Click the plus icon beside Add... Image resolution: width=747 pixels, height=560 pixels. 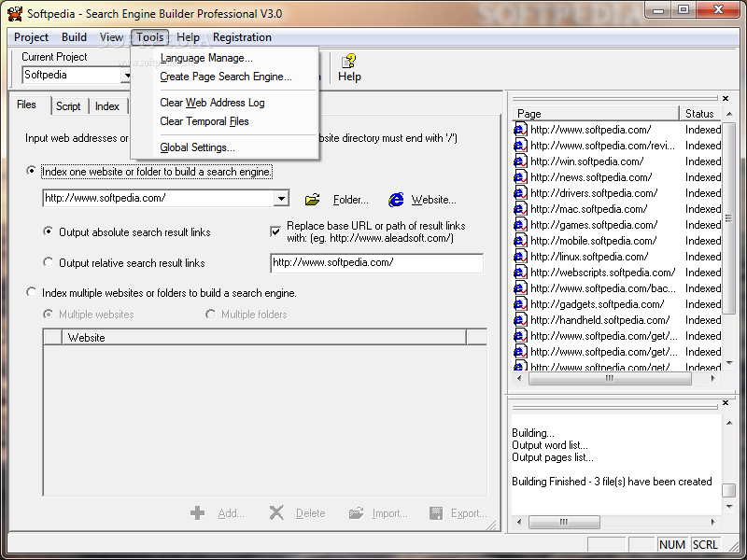(197, 512)
